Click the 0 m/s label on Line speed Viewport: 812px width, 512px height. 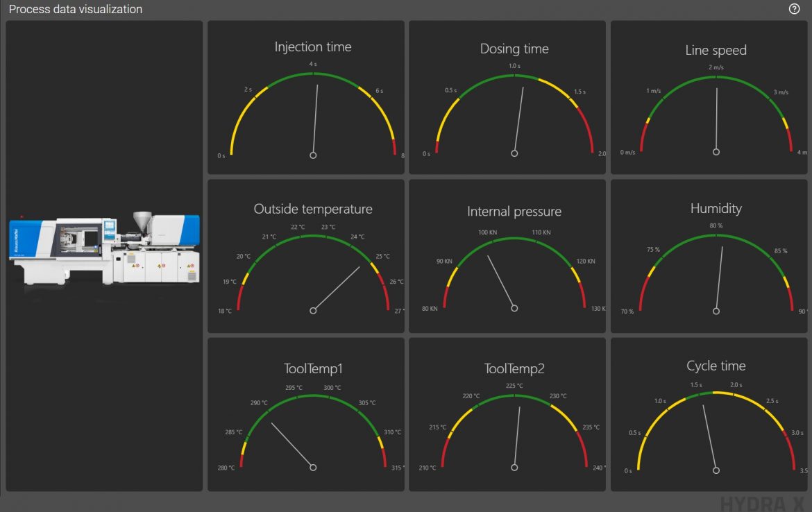627,153
